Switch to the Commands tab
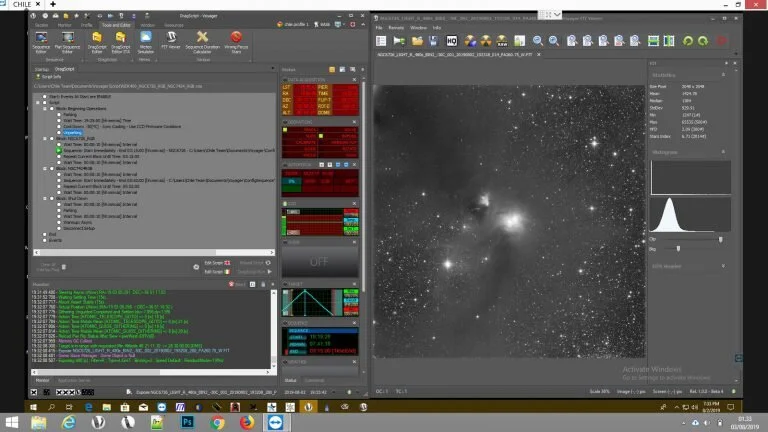This screenshot has height=432, width=768. (314, 380)
